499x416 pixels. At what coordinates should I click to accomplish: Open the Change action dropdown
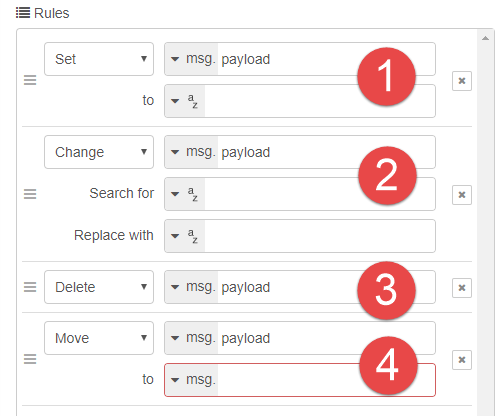pos(99,152)
